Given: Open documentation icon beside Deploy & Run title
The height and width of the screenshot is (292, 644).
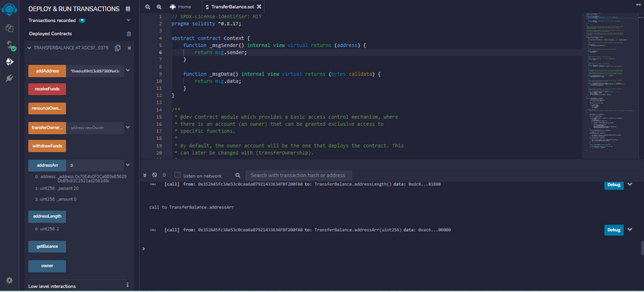Looking at the screenshot, I should pos(128,9).
